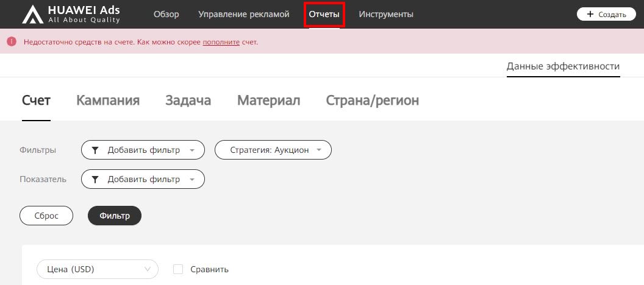
Task: Click the funnel icon in the Фильтры row
Action: 95,150
